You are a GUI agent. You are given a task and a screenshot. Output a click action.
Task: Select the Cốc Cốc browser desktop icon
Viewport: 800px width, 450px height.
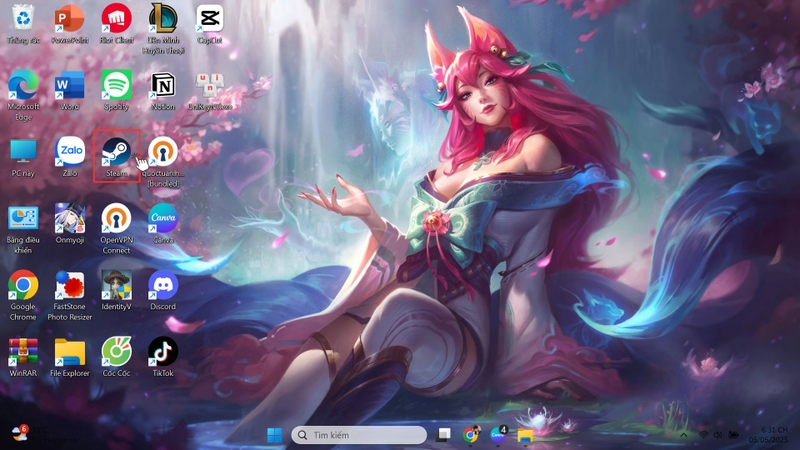116,357
